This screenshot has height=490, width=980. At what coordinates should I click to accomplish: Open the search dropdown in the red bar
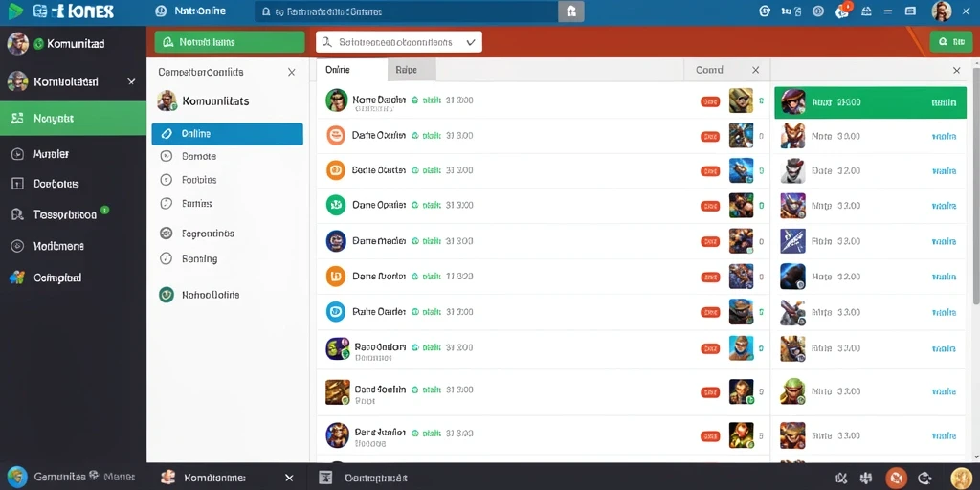click(399, 42)
